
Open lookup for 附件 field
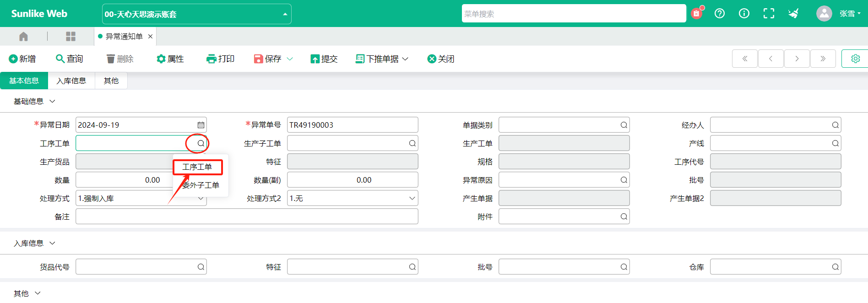coord(624,216)
